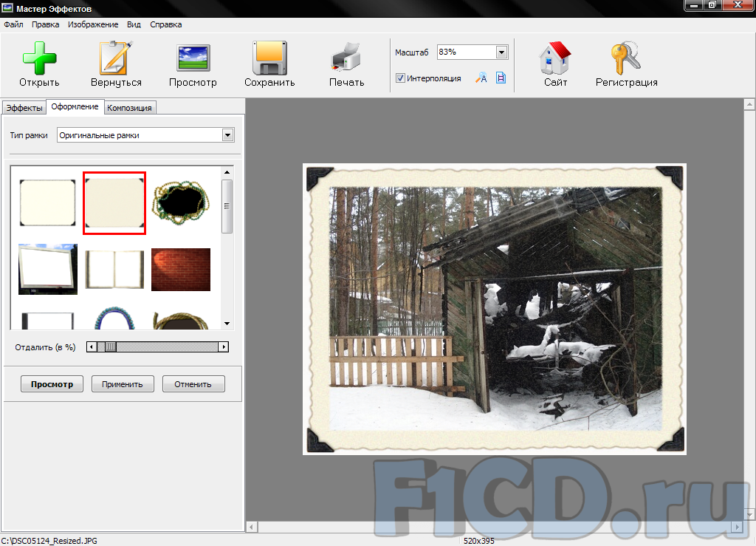Open the Изображение menu

click(93, 24)
